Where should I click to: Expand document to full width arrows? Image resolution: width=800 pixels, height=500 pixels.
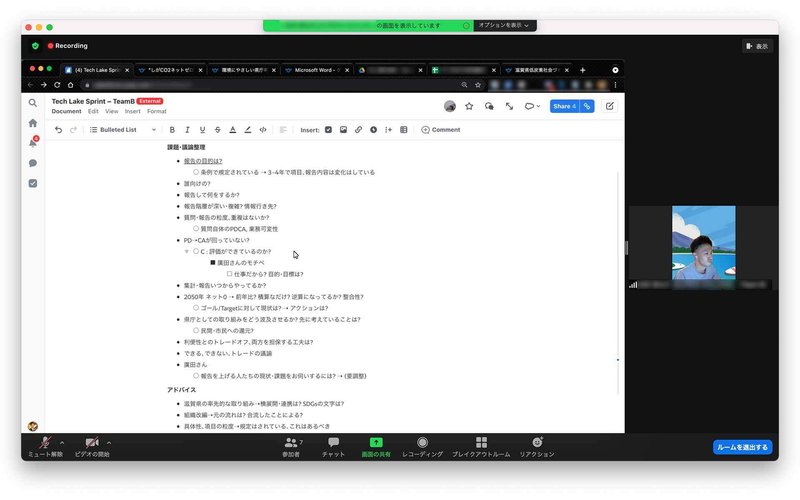[x=509, y=106]
